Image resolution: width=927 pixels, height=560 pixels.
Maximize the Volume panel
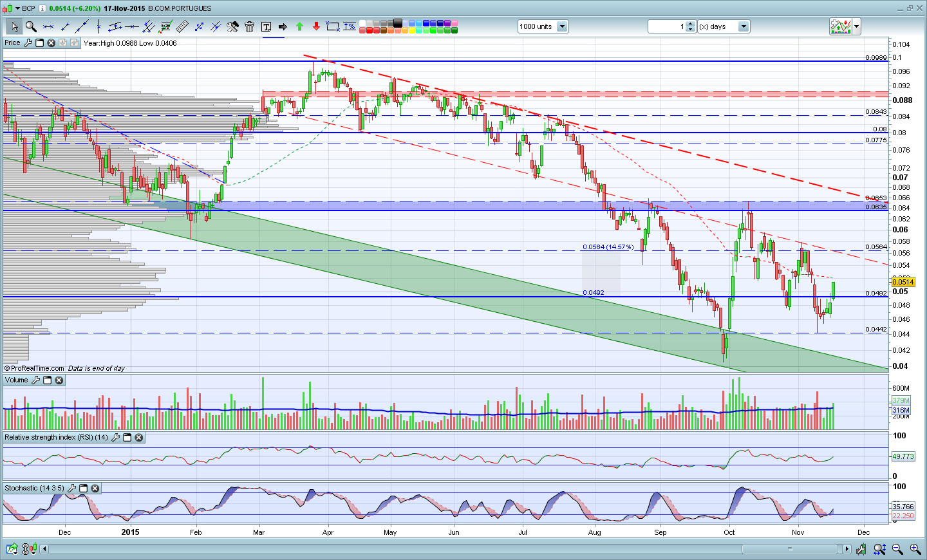point(47,380)
